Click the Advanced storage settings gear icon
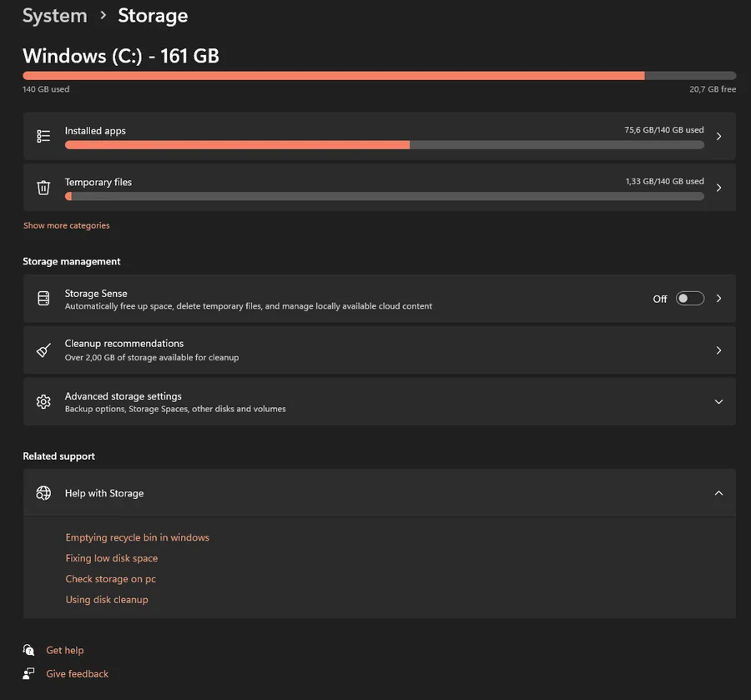Viewport: 751px width, 700px height. 43,401
